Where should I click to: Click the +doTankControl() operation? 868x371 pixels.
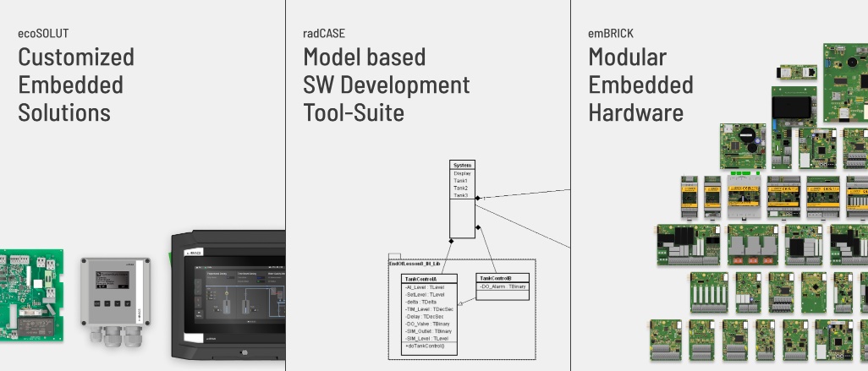[x=426, y=346]
